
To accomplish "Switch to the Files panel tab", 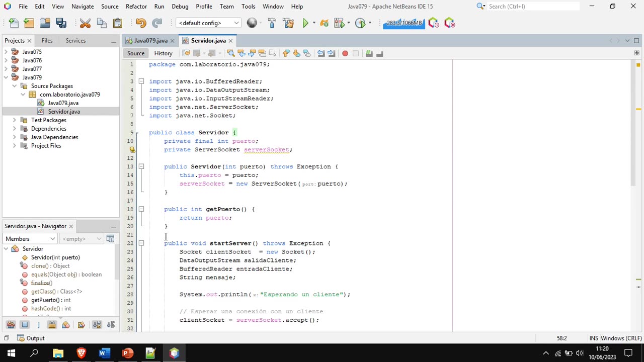I will pyautogui.click(x=47, y=41).
